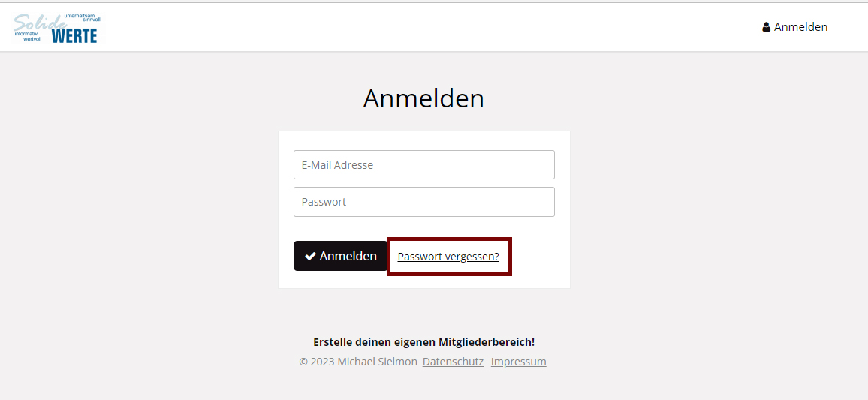Click the 'unterhaltsam sinnvoll' tagline in the logo

(x=83, y=17)
